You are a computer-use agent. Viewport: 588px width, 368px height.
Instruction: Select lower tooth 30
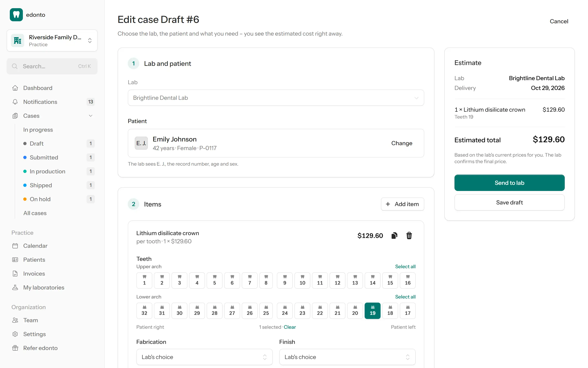(179, 311)
